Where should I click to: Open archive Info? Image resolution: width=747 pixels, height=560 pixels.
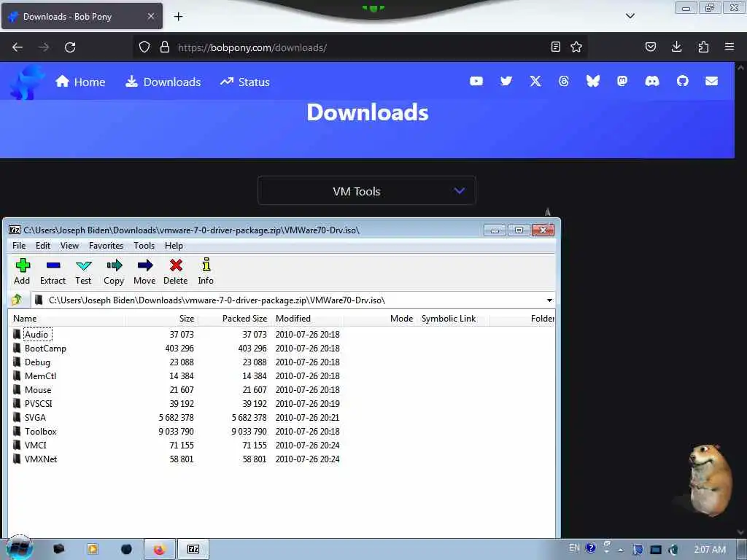pos(206,271)
